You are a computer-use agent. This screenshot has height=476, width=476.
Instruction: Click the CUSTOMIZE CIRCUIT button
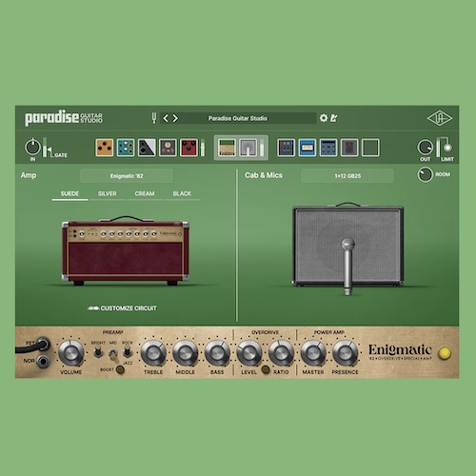point(122,308)
